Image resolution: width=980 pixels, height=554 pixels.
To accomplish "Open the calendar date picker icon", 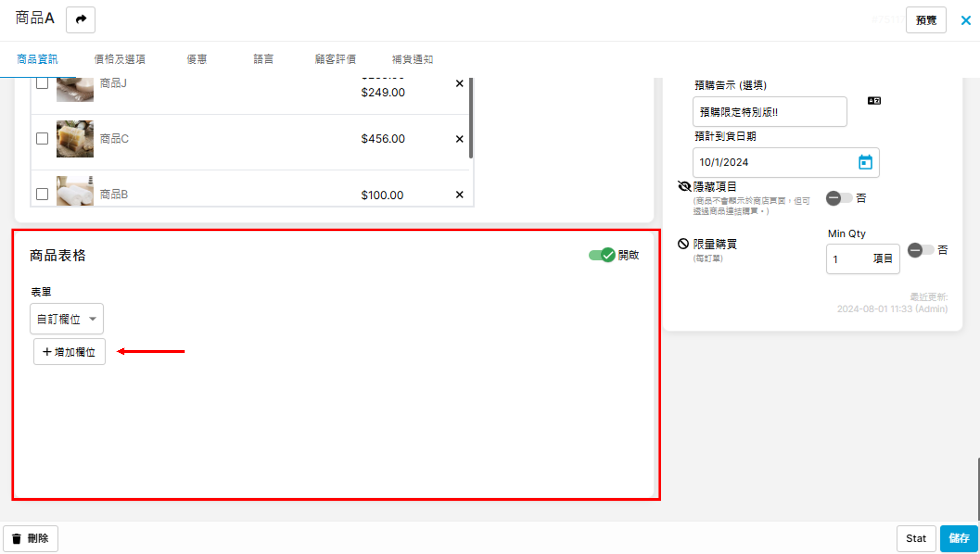I will point(865,163).
